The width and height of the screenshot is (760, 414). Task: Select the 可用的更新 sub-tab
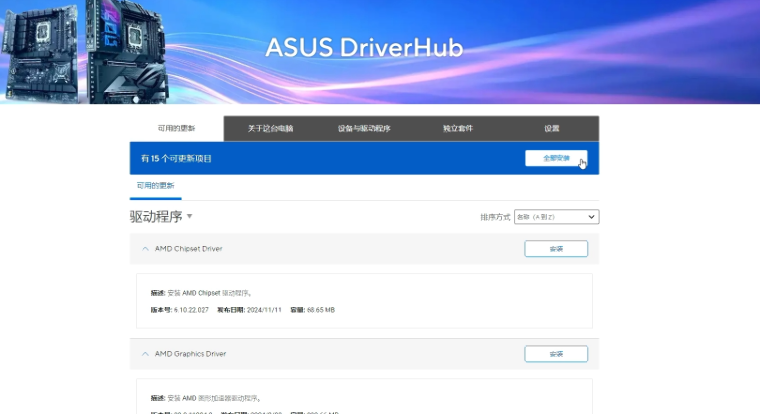pyautogui.click(x=155, y=186)
